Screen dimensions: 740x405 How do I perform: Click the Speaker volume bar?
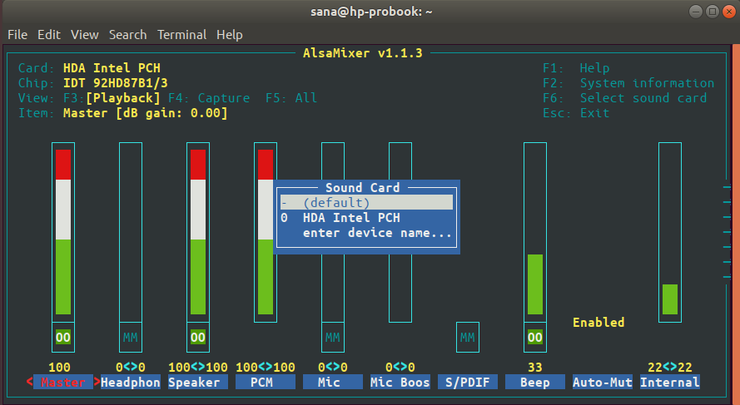[x=198, y=232]
